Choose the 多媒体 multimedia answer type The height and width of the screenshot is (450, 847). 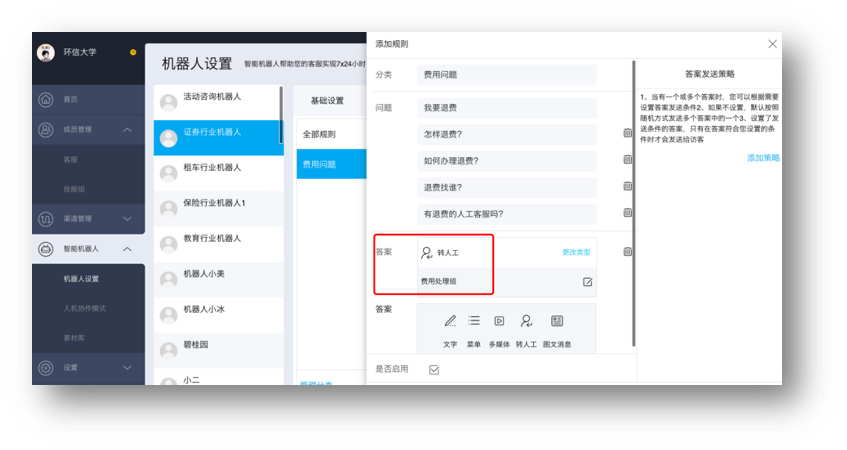[x=499, y=321]
